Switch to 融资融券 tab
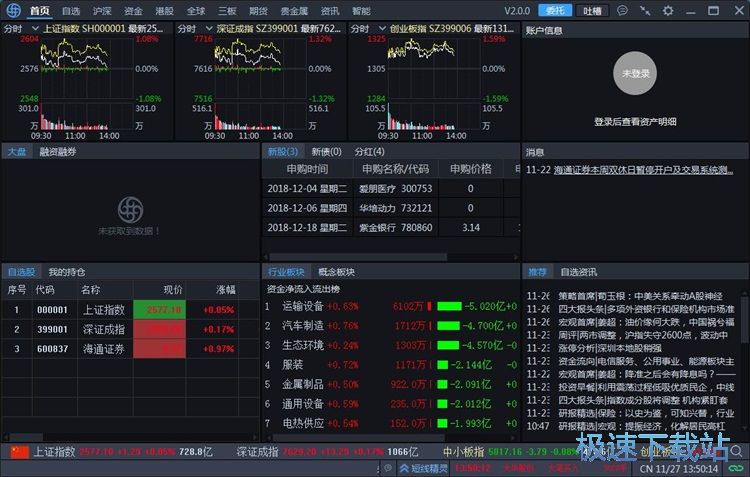Screen dimensions: 750x477 pyautogui.click(x=57, y=152)
